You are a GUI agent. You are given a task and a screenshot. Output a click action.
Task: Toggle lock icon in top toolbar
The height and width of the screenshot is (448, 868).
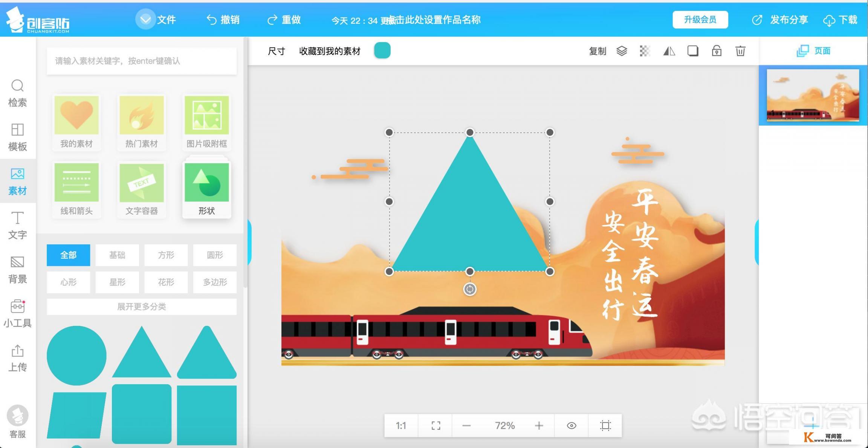pyautogui.click(x=716, y=51)
